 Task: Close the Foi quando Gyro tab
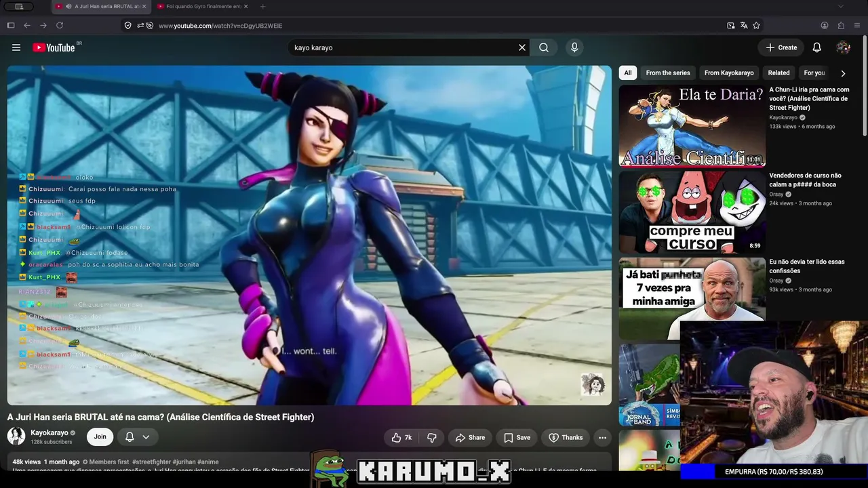pos(245,6)
